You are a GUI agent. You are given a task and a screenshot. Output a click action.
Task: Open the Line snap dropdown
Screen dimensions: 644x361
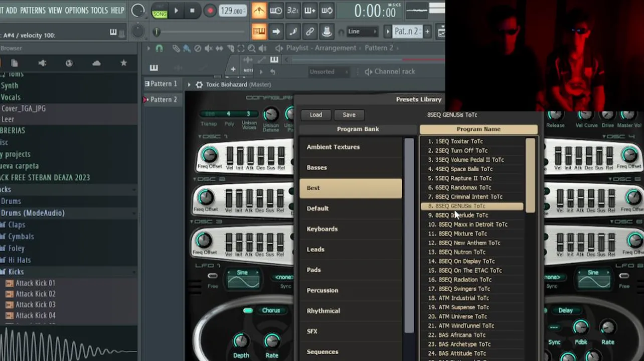coord(362,32)
